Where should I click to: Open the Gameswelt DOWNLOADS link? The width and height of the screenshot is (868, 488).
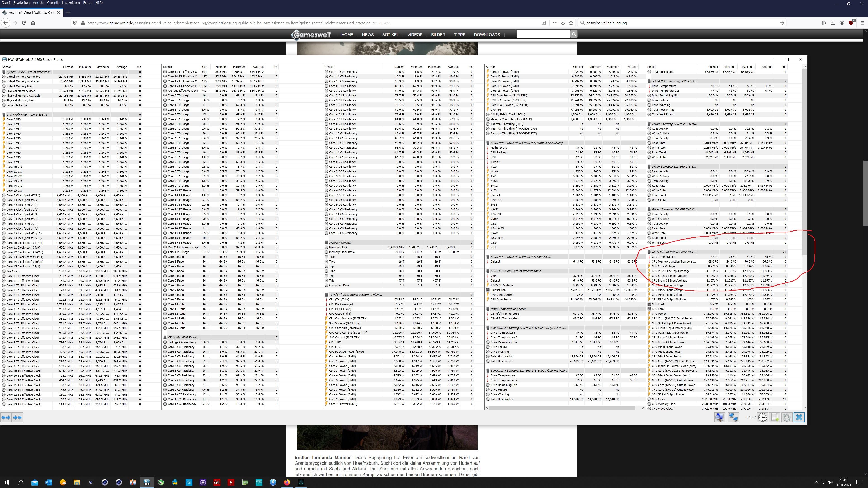(x=487, y=35)
